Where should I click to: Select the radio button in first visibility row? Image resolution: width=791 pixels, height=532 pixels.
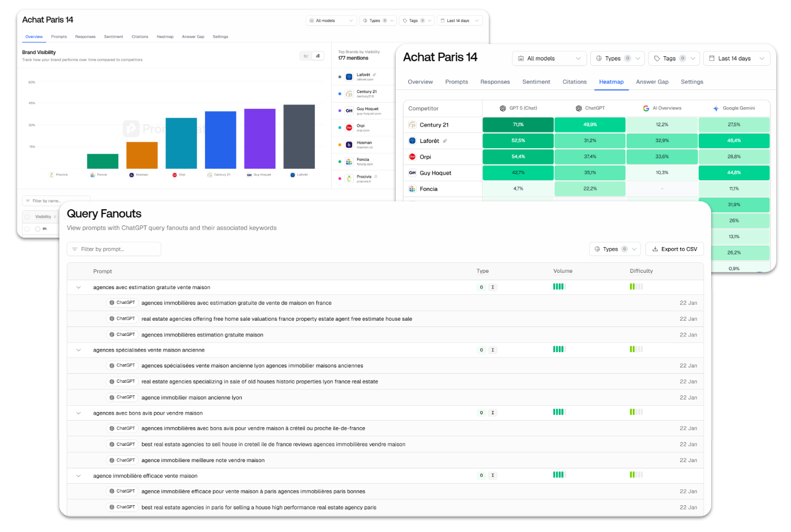37,229
